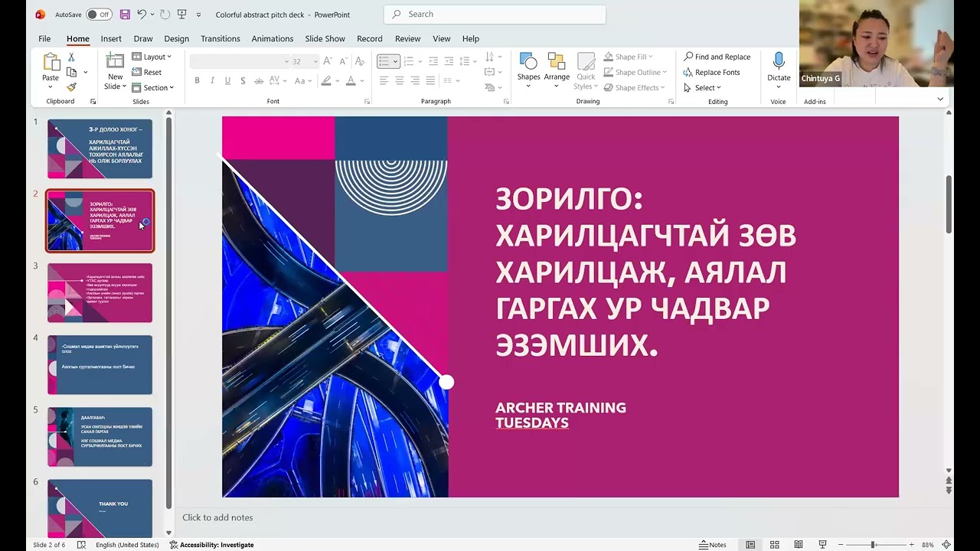The image size is (980, 551).
Task: Decrease list indent level icon
Action: [433, 61]
